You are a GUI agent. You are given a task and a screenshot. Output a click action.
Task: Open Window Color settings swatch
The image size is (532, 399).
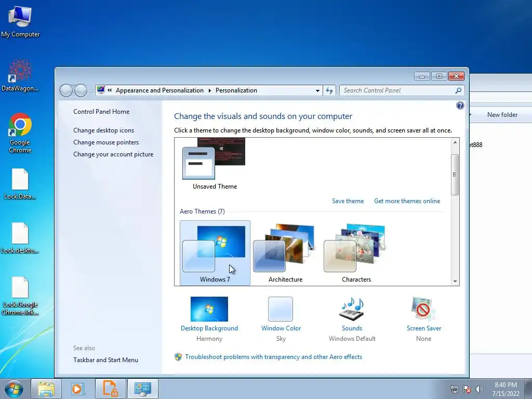pos(281,309)
